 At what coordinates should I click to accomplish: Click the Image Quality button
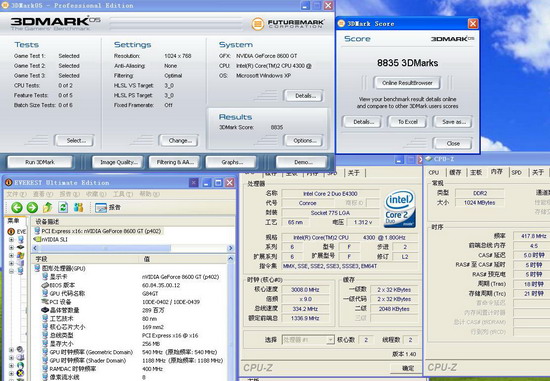[x=118, y=162]
